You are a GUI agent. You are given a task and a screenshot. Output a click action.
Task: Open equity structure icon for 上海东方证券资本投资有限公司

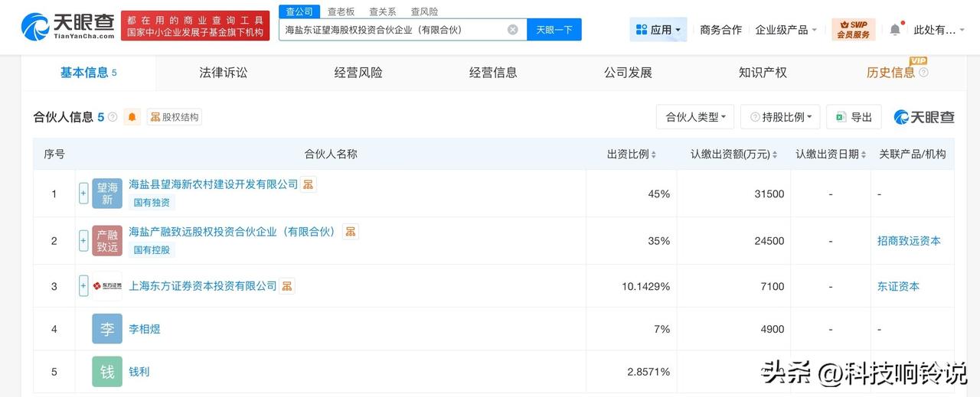287,286
